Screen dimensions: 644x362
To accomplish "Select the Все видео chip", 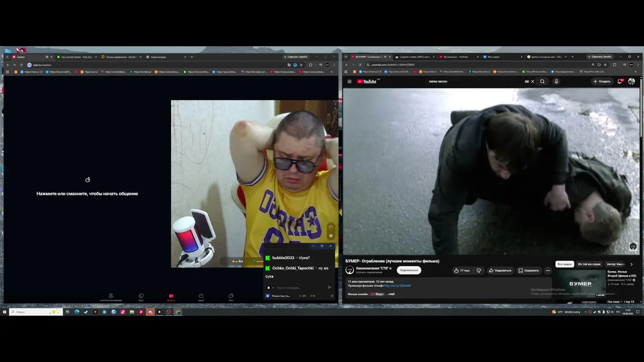I will 565,264.
